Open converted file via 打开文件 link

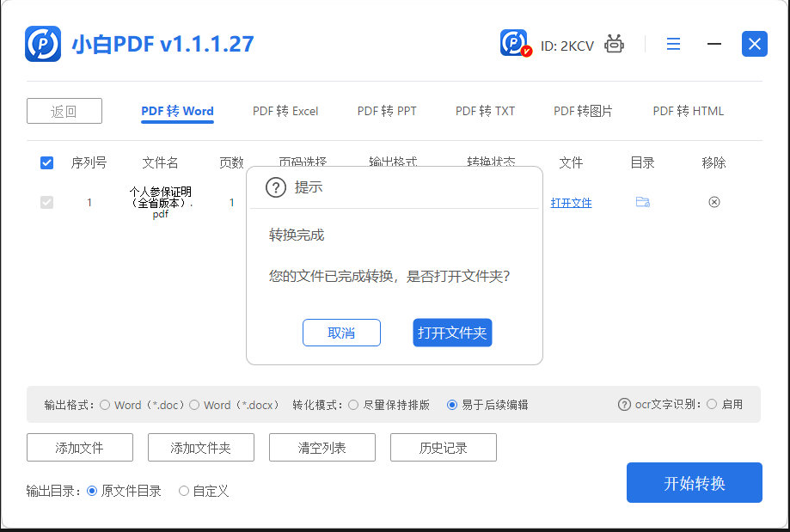click(571, 203)
